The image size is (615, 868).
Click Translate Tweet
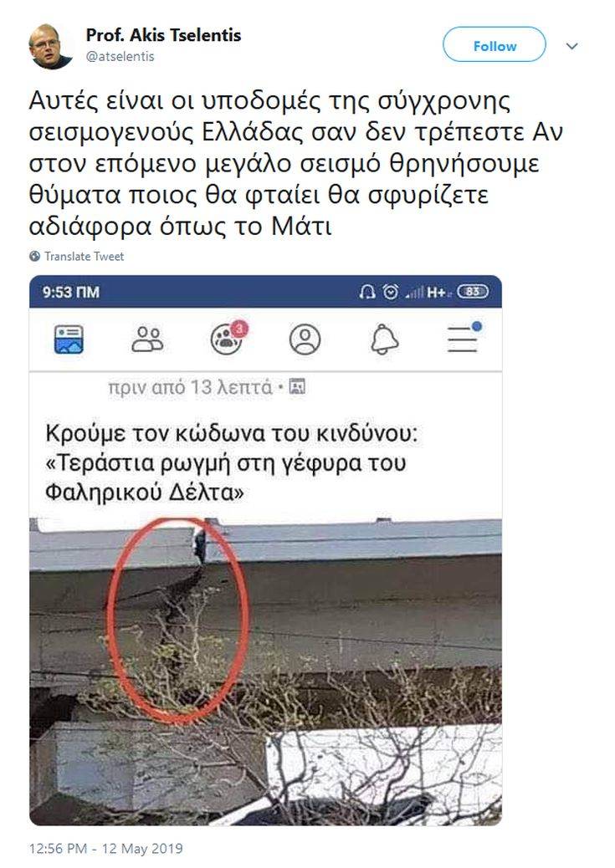click(x=85, y=257)
